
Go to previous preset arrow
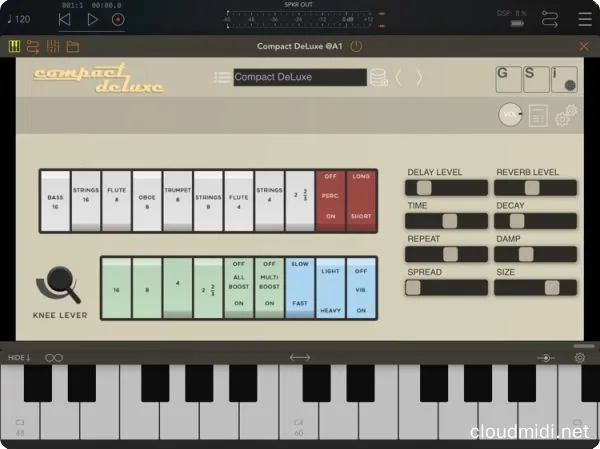pyautogui.click(x=398, y=78)
